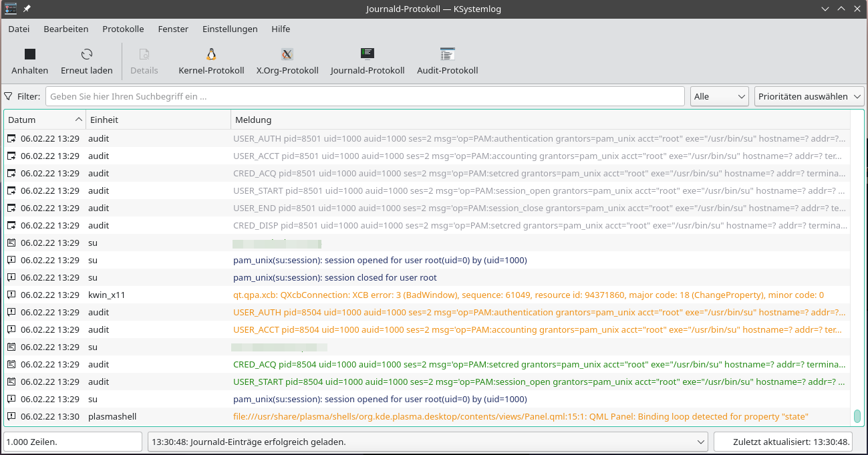
Task: Click the Anhalten stop icon
Action: pos(29,55)
